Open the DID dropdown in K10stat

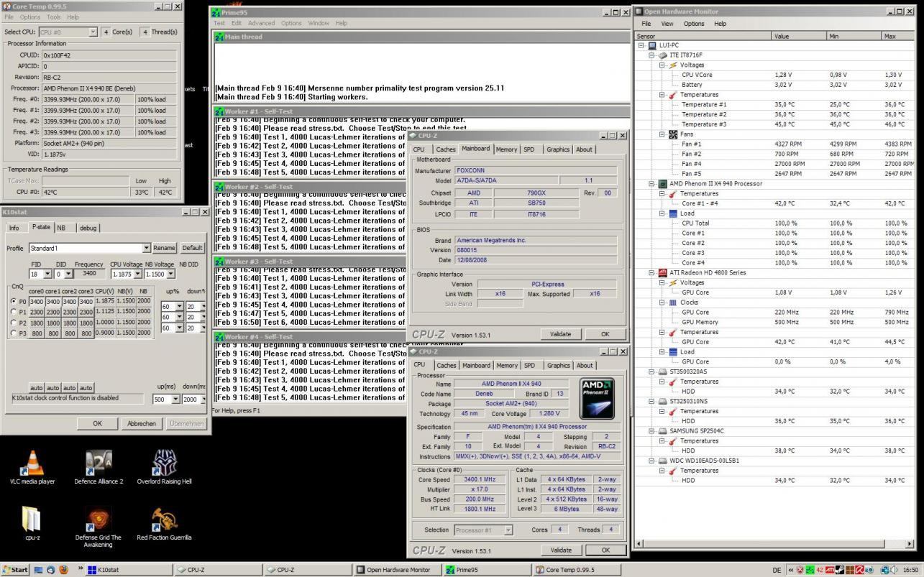68,274
